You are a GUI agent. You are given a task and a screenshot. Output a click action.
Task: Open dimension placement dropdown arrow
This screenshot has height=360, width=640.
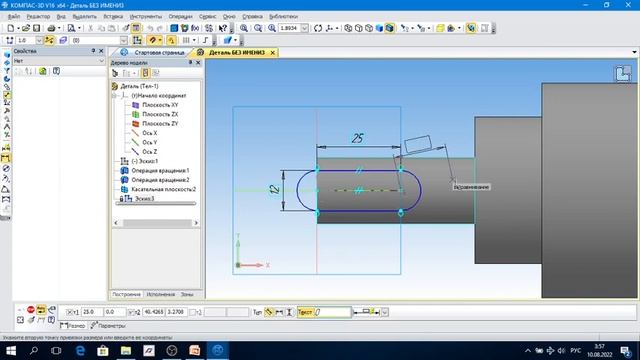point(384,312)
